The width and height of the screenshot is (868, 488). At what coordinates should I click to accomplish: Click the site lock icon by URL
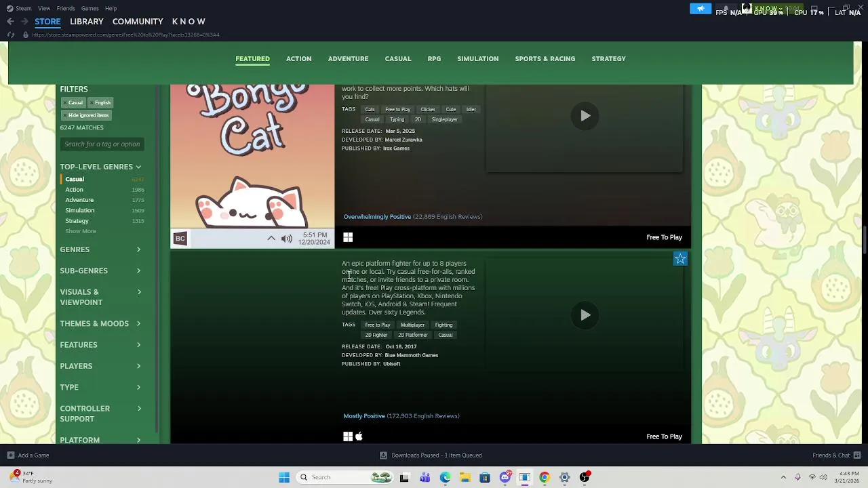click(26, 35)
